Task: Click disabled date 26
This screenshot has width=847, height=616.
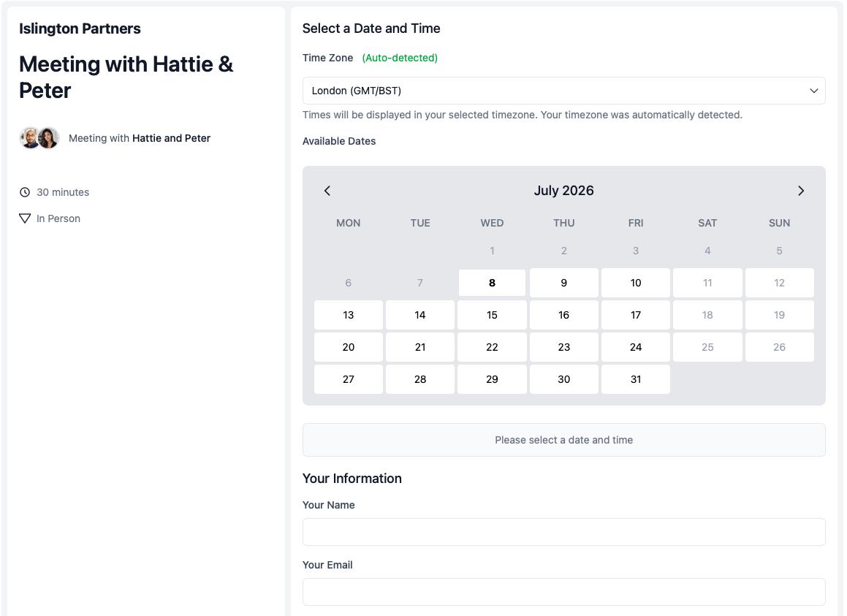Action: pos(780,347)
